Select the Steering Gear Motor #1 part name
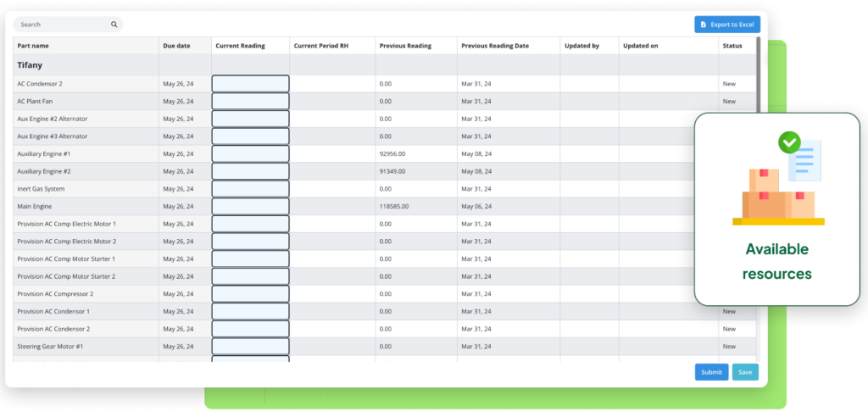The width and height of the screenshot is (868, 417). (50, 346)
